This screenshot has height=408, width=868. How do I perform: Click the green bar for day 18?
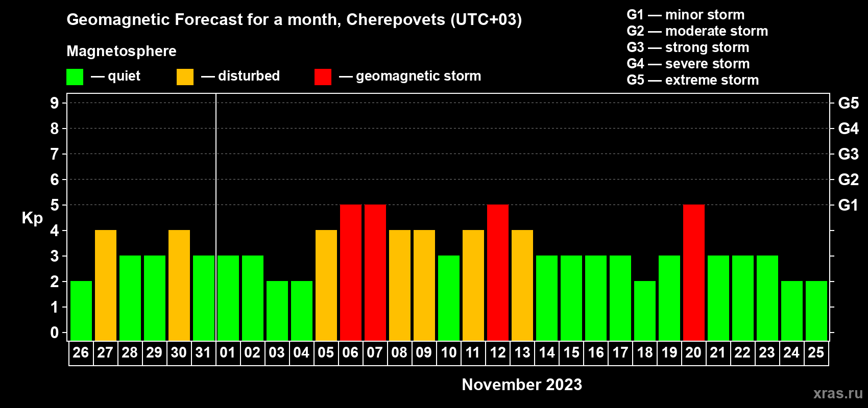pyautogui.click(x=645, y=311)
